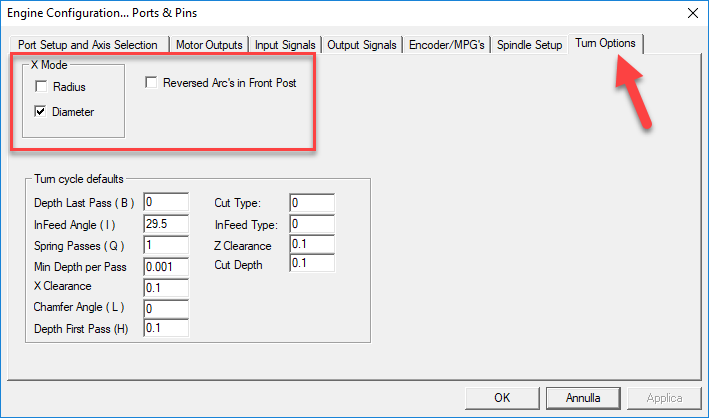Select the Output Signals tab
Image resolution: width=709 pixels, height=418 pixels.
pyautogui.click(x=363, y=45)
